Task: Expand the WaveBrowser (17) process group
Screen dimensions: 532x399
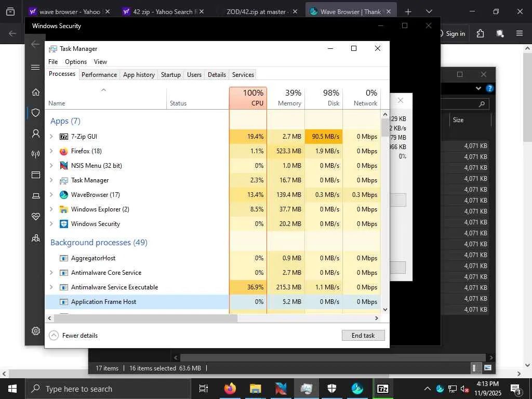Action: (51, 195)
